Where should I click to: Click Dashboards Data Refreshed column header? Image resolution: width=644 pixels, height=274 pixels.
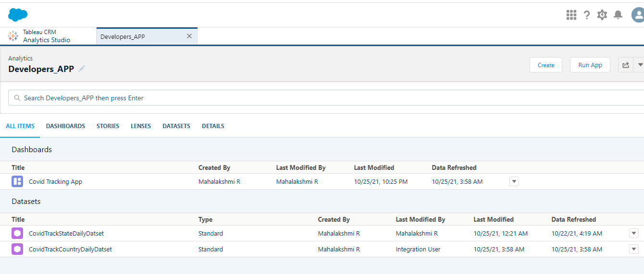coord(454,167)
